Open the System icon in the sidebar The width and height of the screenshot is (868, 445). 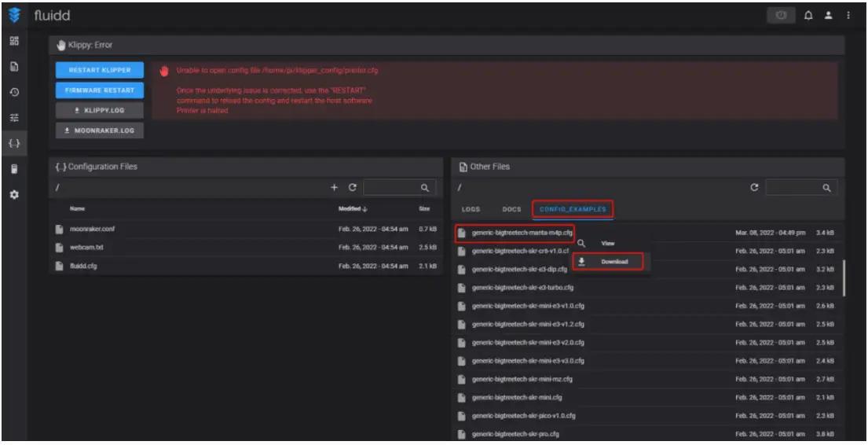[x=14, y=169]
